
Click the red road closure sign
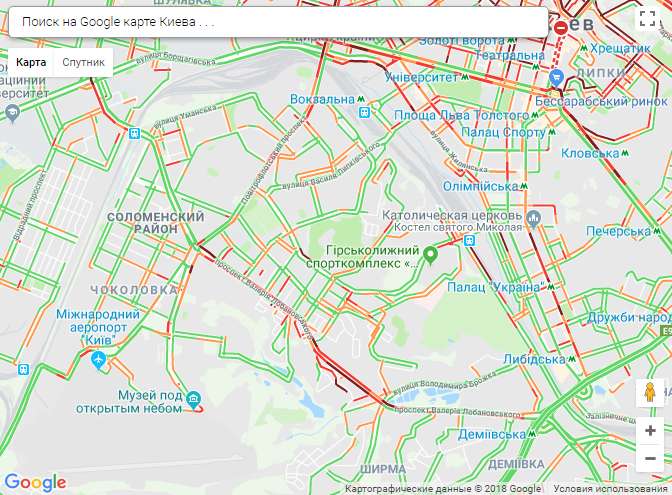pyautogui.click(x=561, y=28)
